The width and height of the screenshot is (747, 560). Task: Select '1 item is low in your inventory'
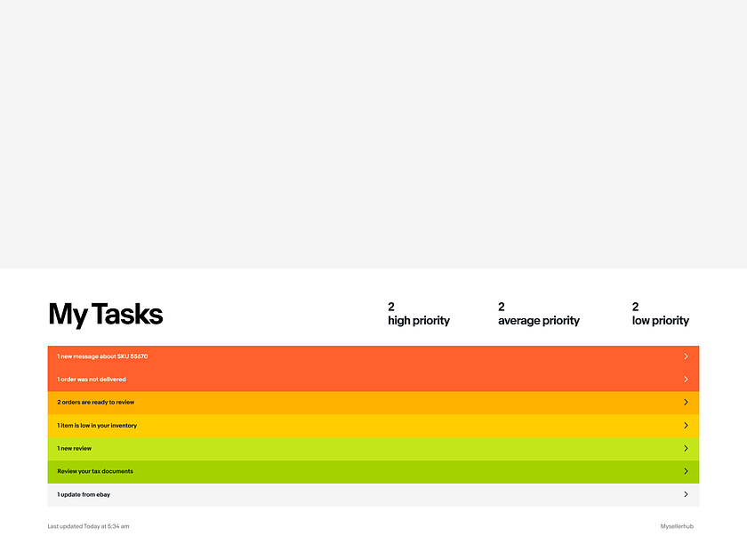pyautogui.click(x=373, y=426)
